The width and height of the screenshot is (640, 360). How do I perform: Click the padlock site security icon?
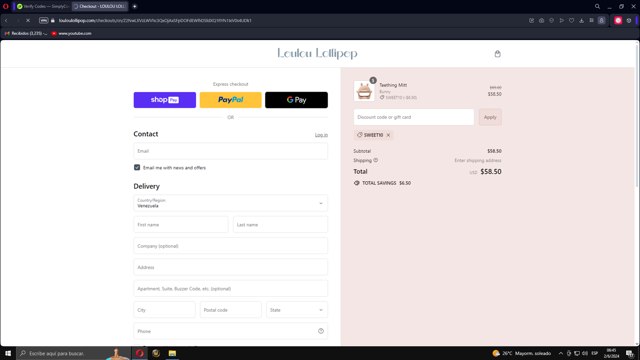click(53, 20)
